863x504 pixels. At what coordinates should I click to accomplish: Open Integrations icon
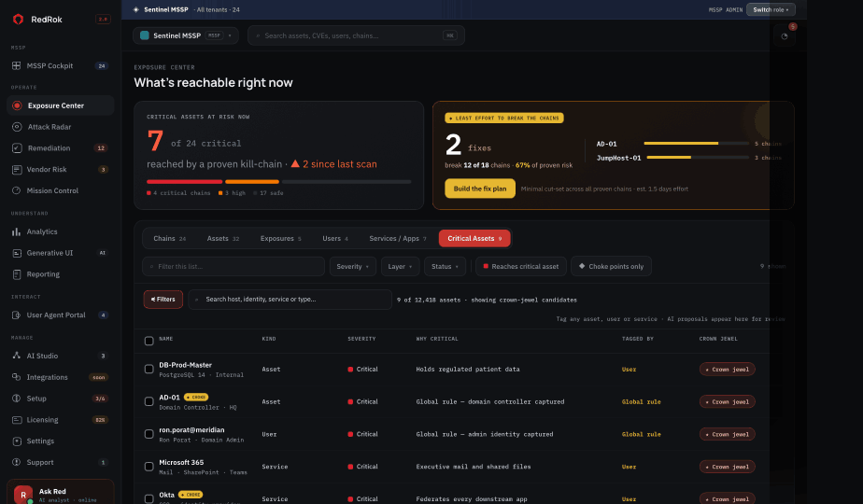[x=17, y=377]
